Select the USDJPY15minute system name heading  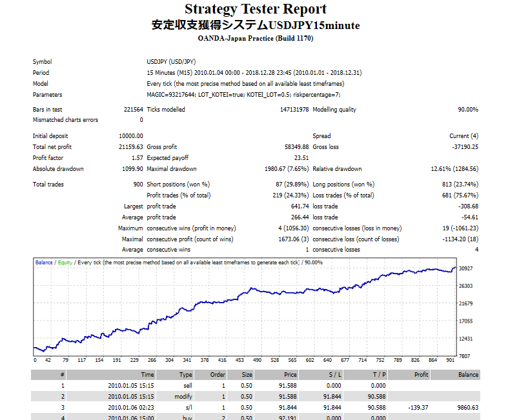256,25
